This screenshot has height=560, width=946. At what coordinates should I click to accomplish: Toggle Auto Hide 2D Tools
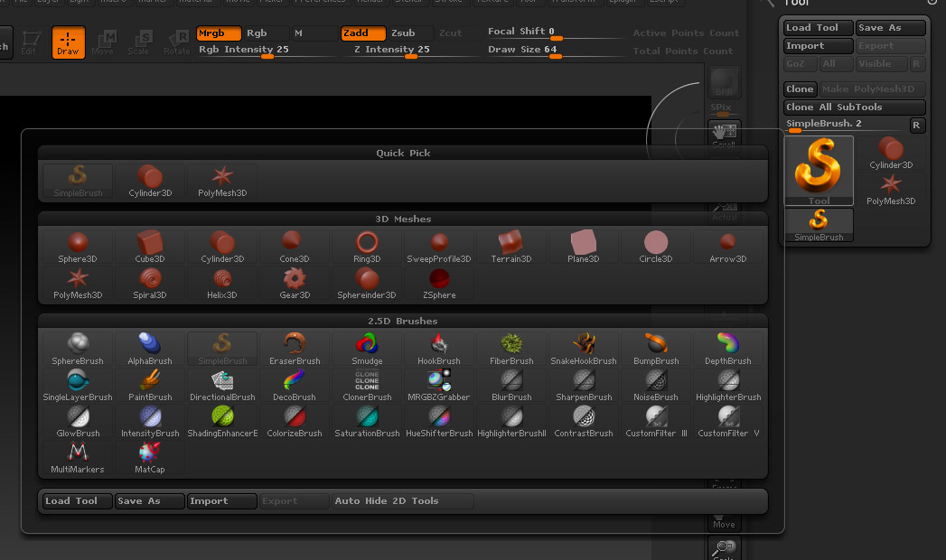click(x=402, y=501)
